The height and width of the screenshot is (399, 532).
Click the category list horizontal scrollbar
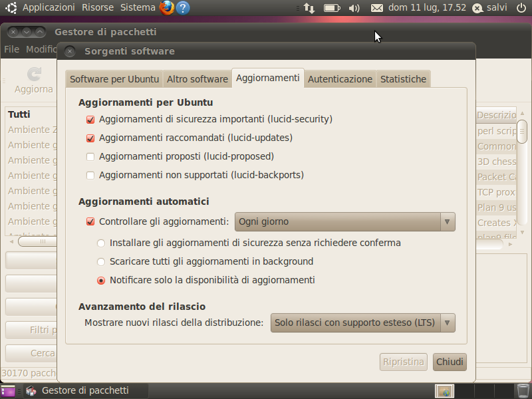(x=37, y=241)
